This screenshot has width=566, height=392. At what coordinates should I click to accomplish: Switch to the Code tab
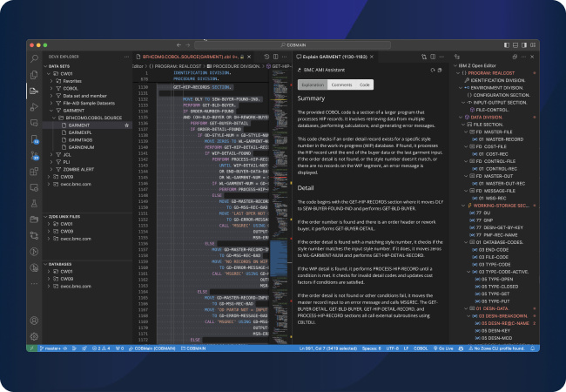coord(364,84)
